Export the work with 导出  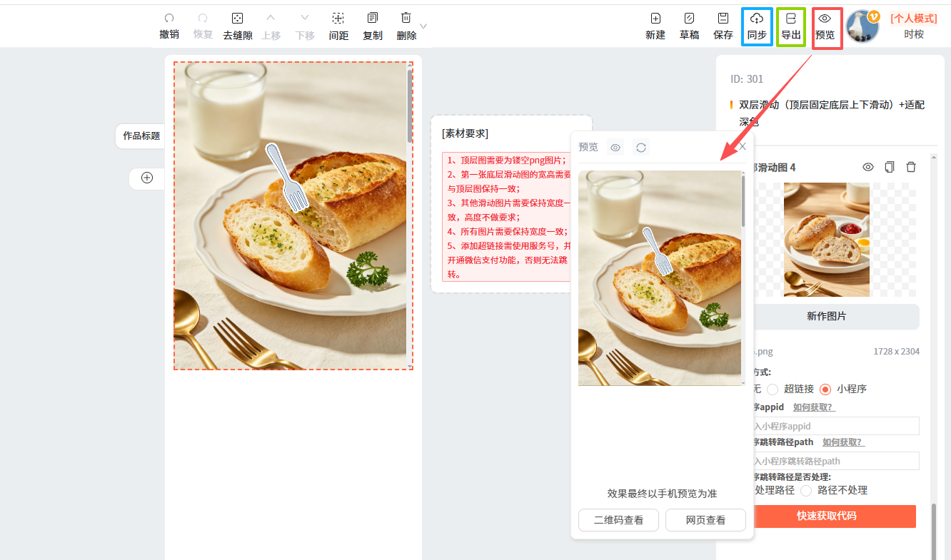click(791, 26)
